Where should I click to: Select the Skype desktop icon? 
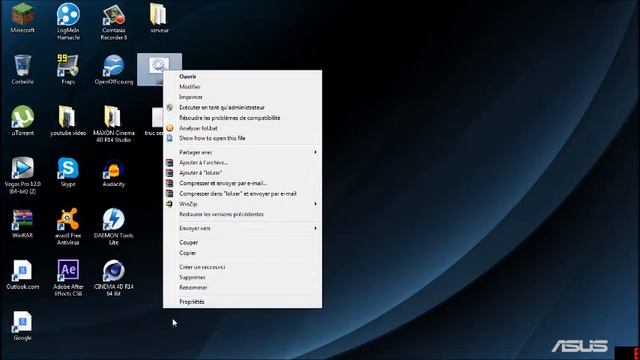[x=68, y=172]
